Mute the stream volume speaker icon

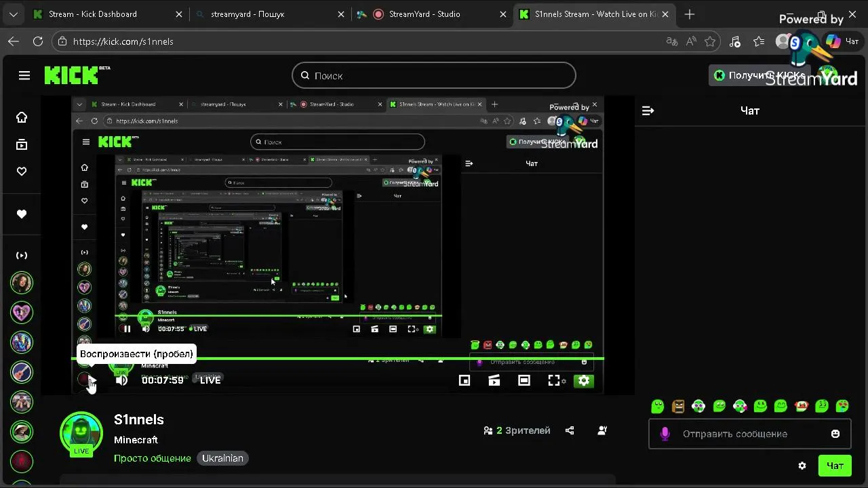point(121,380)
